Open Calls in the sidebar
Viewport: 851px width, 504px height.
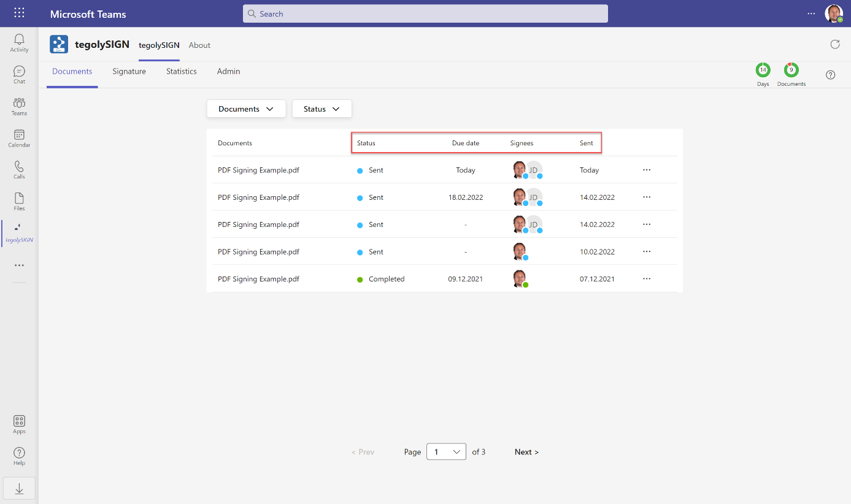click(19, 170)
